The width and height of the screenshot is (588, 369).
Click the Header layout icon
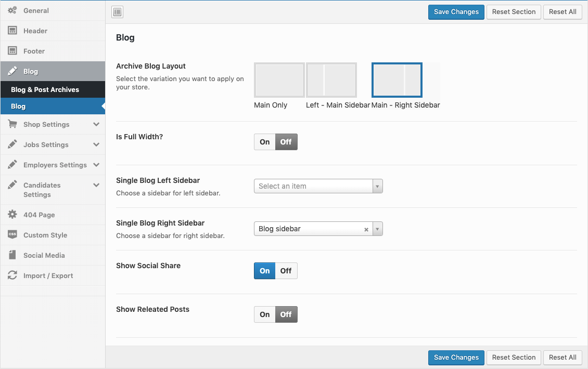12,31
